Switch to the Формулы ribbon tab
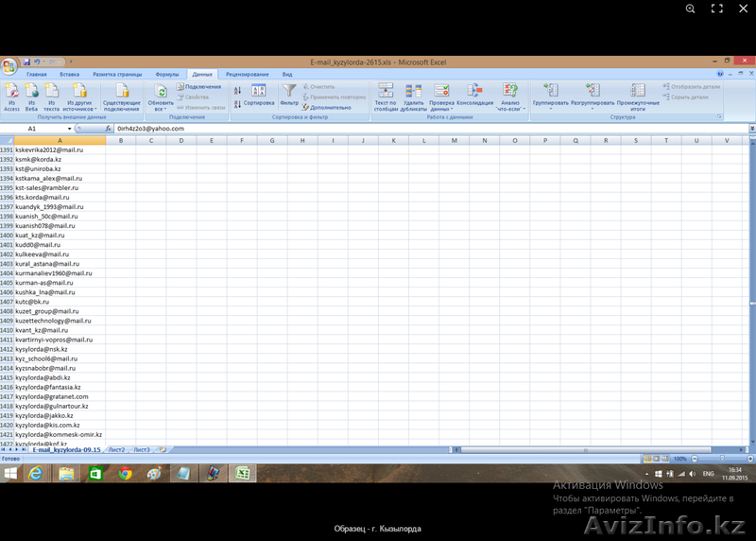 click(x=166, y=74)
